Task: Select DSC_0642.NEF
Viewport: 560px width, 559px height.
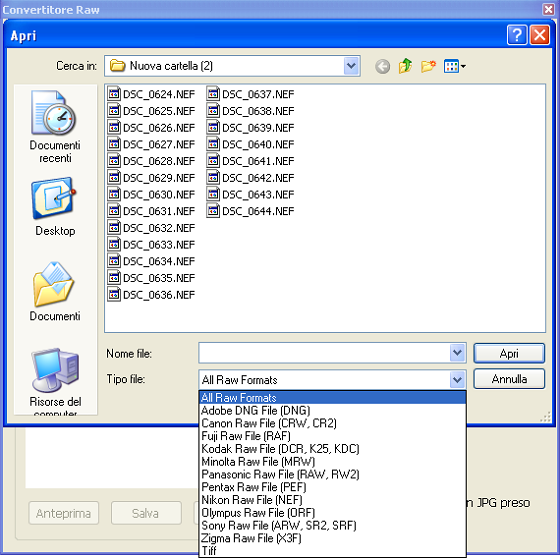Action: pyautogui.click(x=250, y=178)
